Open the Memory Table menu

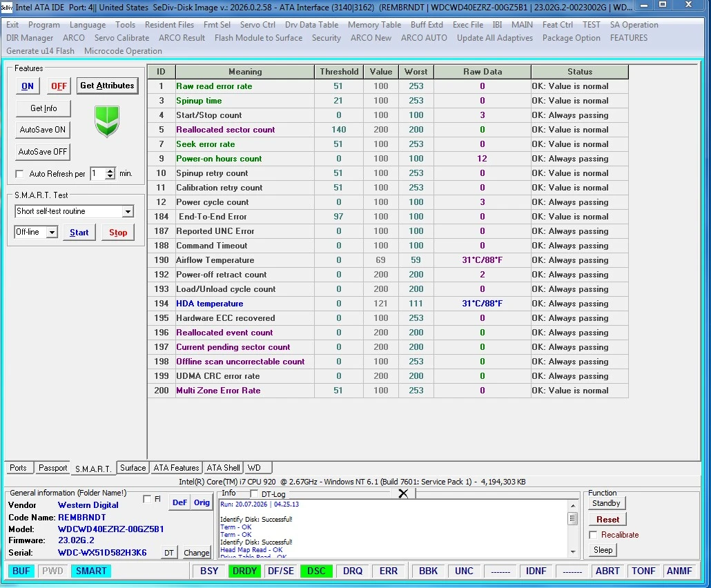tap(375, 25)
